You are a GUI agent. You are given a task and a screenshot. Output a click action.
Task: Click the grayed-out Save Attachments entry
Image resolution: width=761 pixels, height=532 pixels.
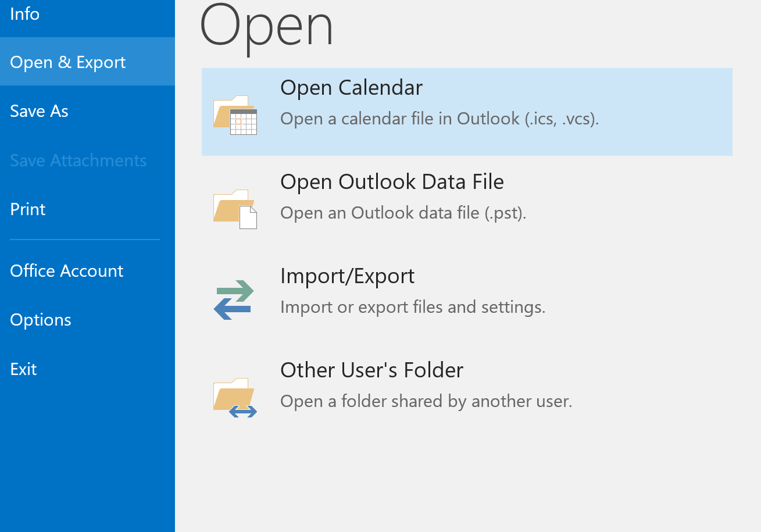pyautogui.click(x=78, y=160)
